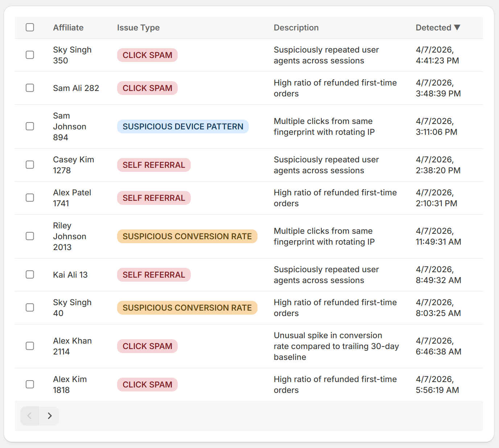Click Riley Johnson's SUSPICIOUS CONVERSION RATE badge

(x=187, y=236)
